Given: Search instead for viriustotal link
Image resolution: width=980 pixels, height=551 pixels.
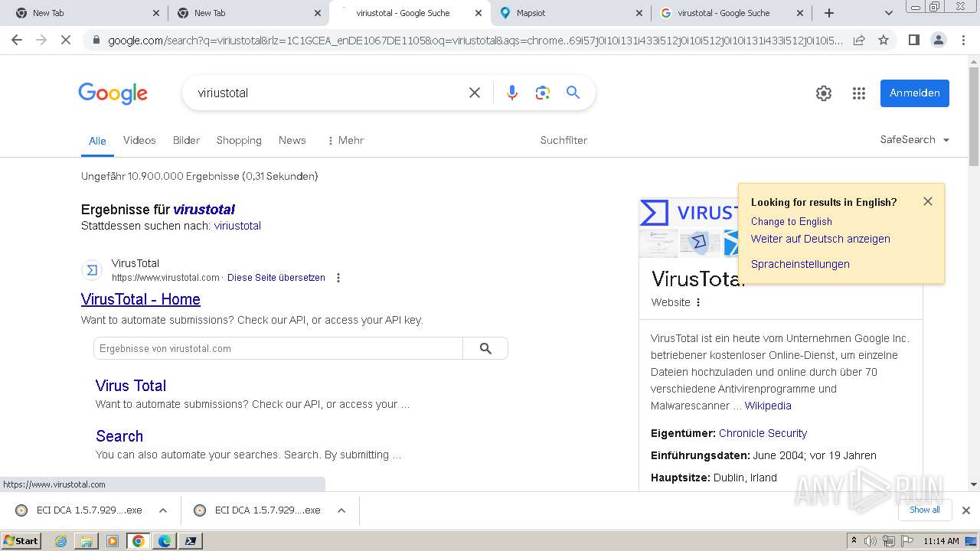Looking at the screenshot, I should (237, 226).
